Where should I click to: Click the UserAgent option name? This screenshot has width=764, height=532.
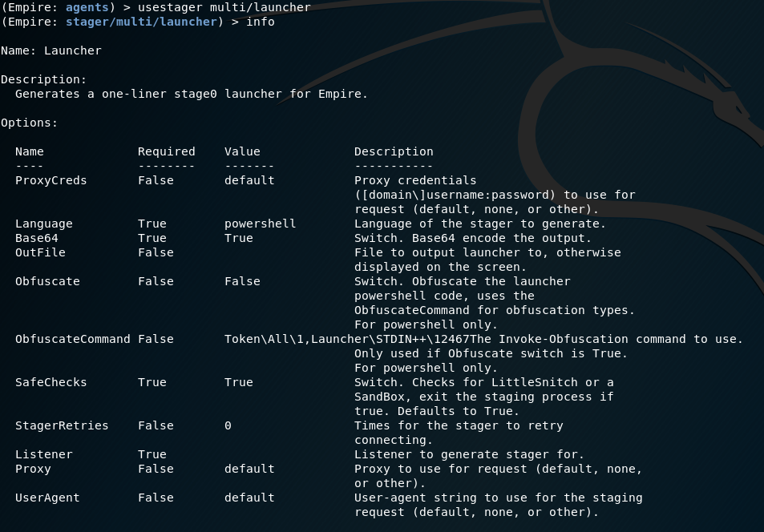47,498
